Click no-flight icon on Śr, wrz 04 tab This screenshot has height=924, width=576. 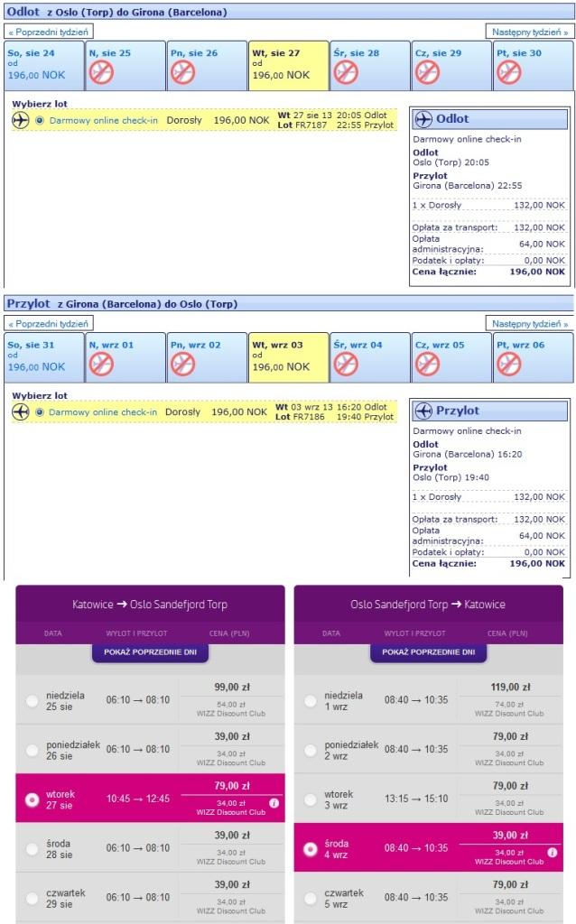tap(346, 365)
